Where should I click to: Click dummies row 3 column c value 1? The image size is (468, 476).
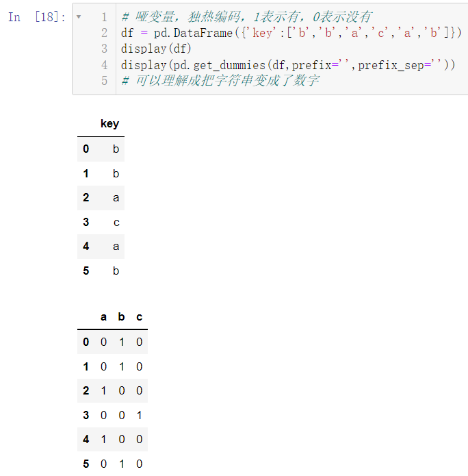pos(139,415)
